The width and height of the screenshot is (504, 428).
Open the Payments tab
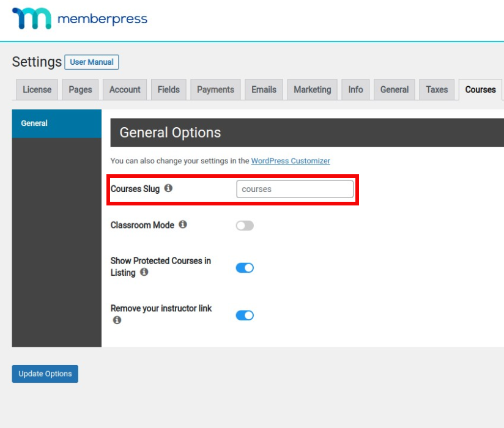click(x=215, y=90)
